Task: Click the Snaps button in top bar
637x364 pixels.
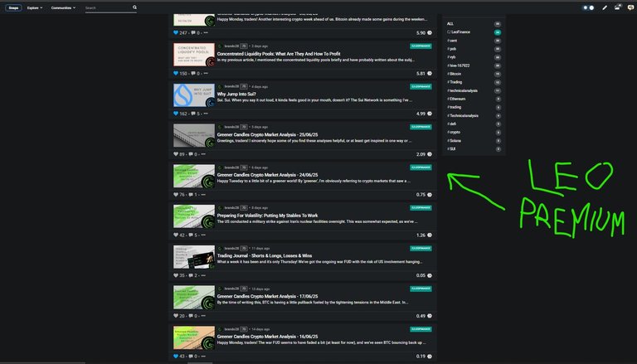Action: click(13, 7)
